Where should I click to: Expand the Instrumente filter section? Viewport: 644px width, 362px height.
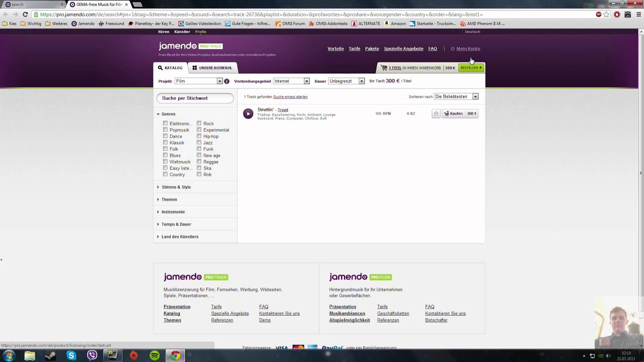coord(171,212)
